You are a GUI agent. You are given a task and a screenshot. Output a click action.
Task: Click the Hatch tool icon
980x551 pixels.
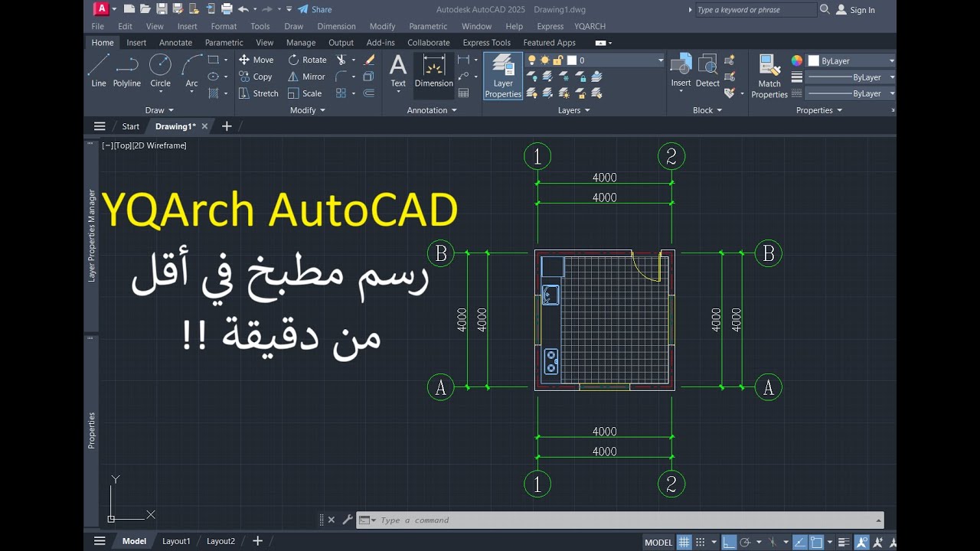tap(214, 93)
